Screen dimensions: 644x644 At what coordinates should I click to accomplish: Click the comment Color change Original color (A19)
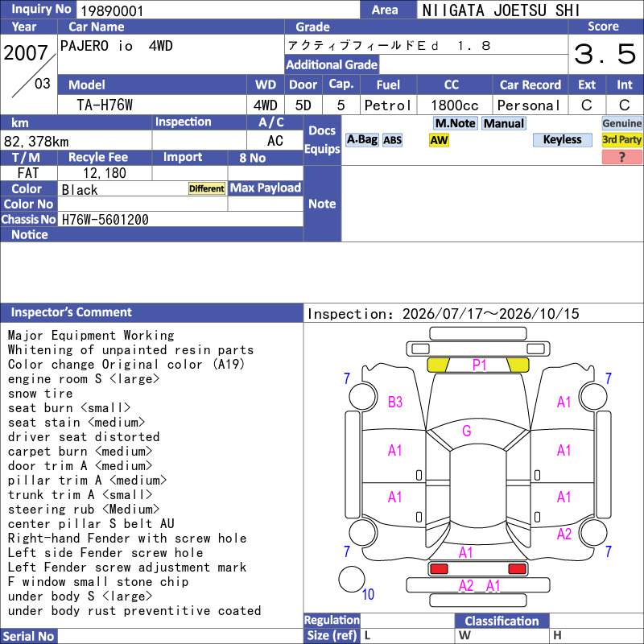point(126,365)
